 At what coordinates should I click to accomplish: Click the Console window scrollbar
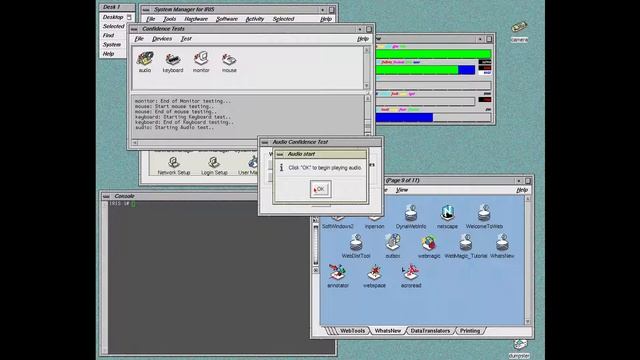point(105,278)
